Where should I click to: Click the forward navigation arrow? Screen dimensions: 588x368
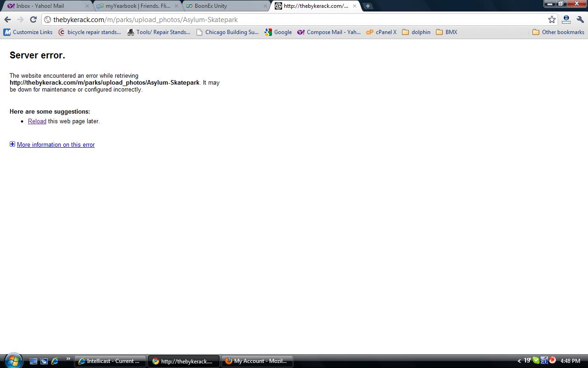point(20,19)
